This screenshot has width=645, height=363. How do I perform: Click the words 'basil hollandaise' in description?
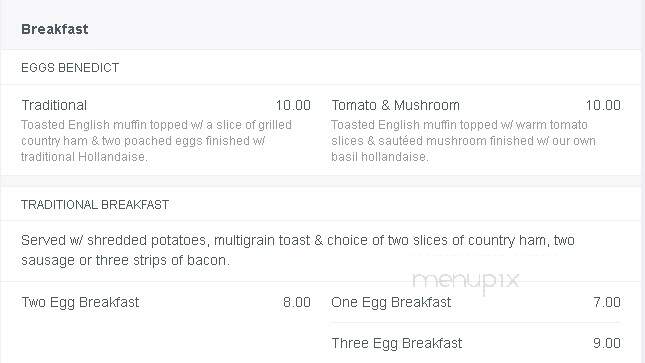point(380,157)
